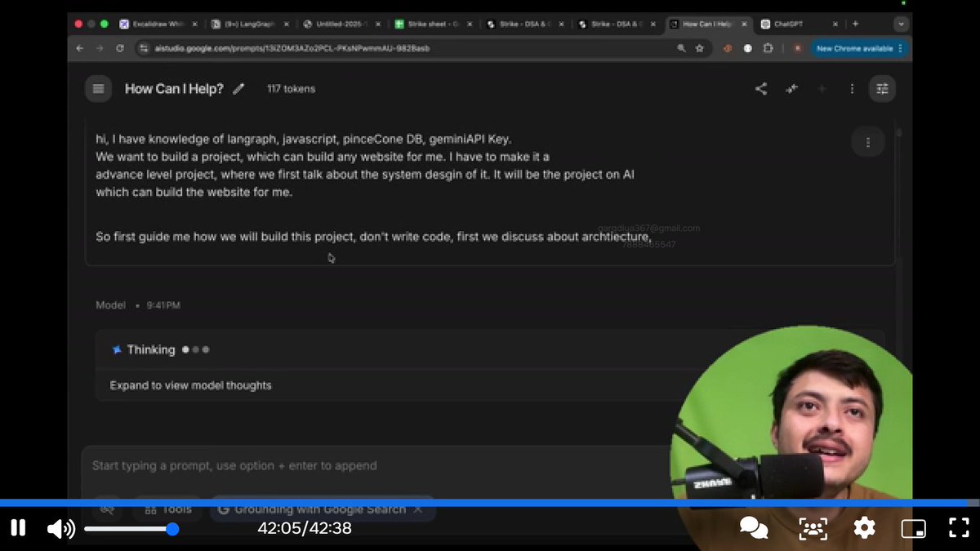
Task: Close the How Can I Help browser tab
Action: [742, 24]
